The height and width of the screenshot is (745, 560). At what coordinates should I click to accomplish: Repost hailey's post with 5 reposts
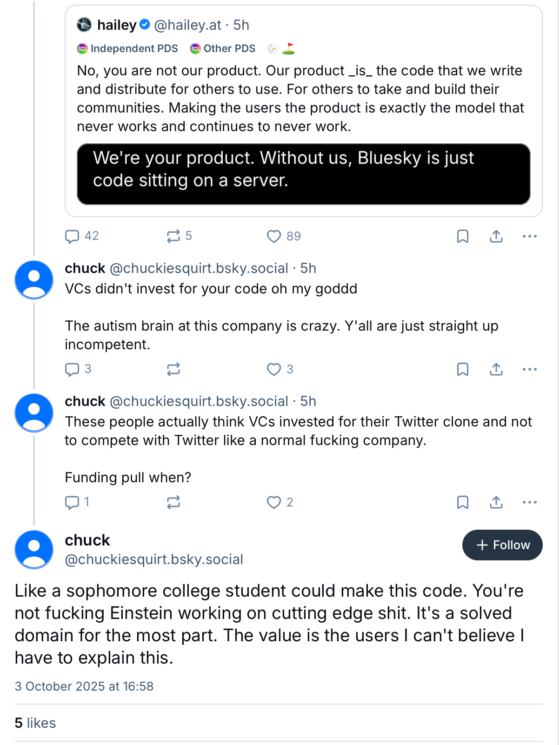(x=173, y=236)
